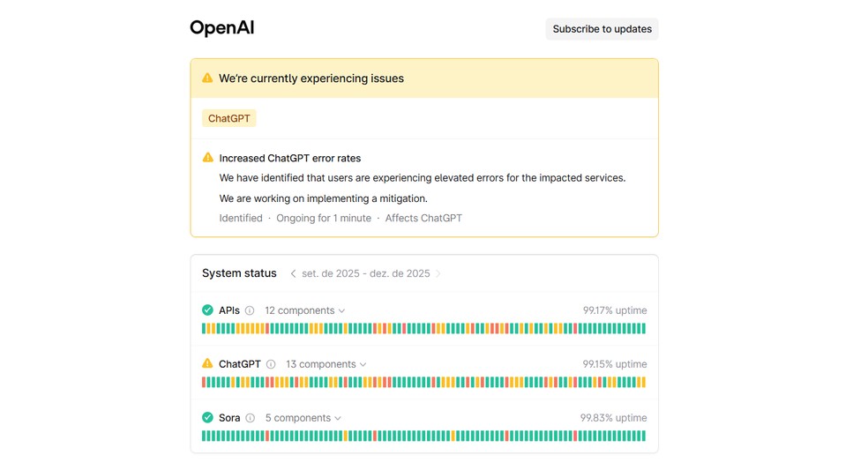Go to previous date range with left chevron
This screenshot has width=868, height=470.
[x=293, y=273]
